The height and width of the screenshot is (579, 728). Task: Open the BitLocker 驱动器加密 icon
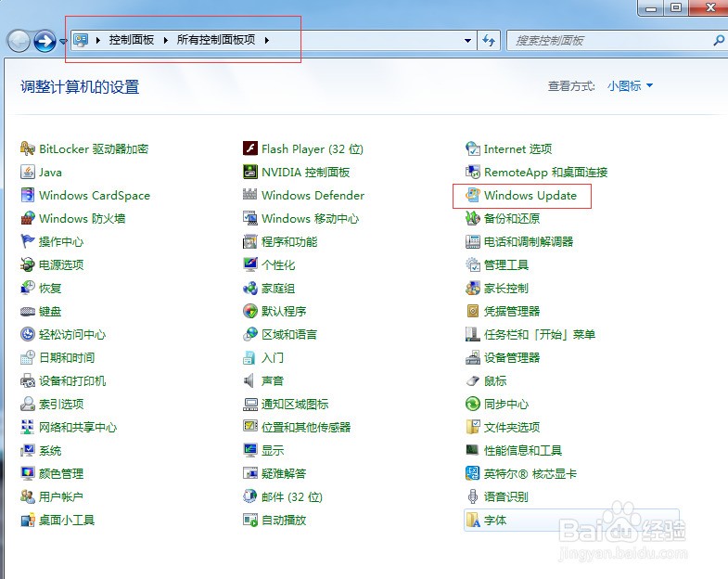[28, 148]
